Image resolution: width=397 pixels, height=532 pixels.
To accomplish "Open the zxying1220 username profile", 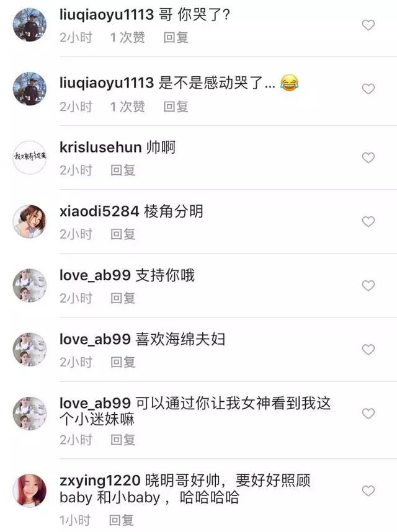I will coord(100,481).
